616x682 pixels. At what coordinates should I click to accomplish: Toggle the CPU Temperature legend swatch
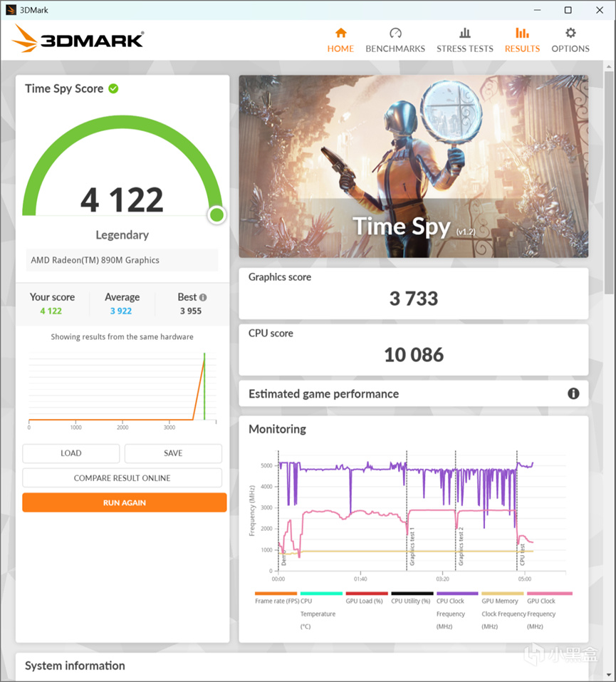coord(321,593)
